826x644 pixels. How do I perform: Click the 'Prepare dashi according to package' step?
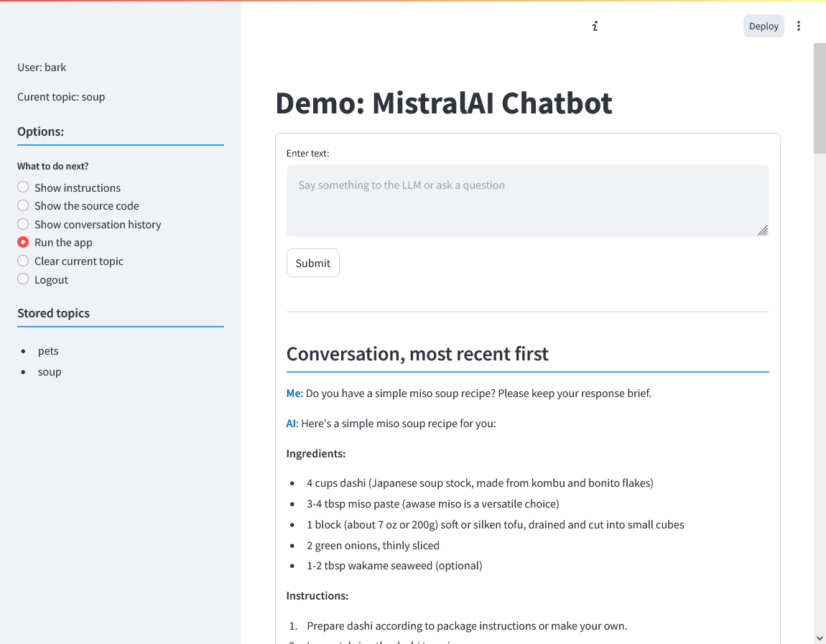(467, 625)
